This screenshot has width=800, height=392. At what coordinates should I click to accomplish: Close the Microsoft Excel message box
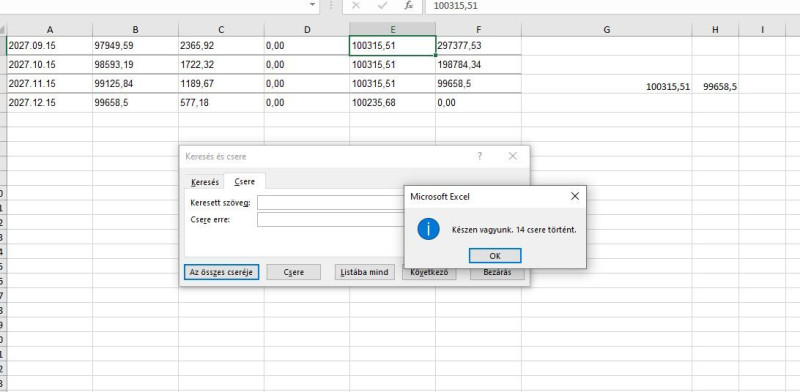[574, 196]
